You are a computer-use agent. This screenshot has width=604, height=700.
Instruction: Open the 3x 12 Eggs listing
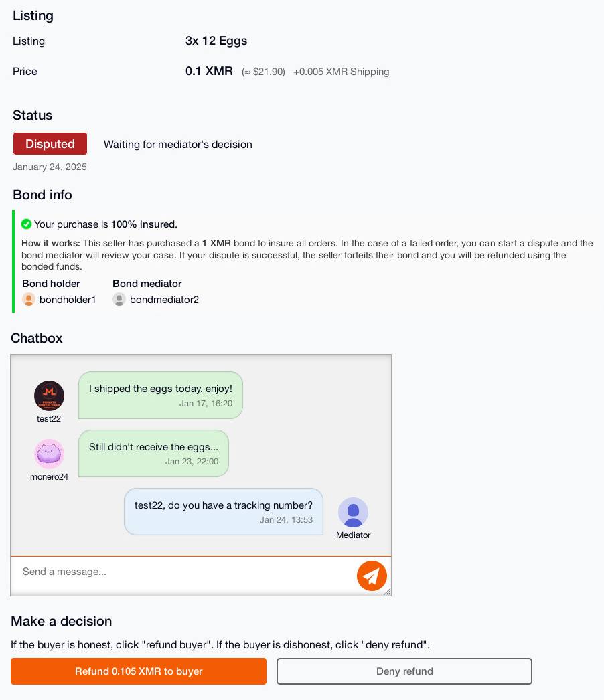pos(216,41)
